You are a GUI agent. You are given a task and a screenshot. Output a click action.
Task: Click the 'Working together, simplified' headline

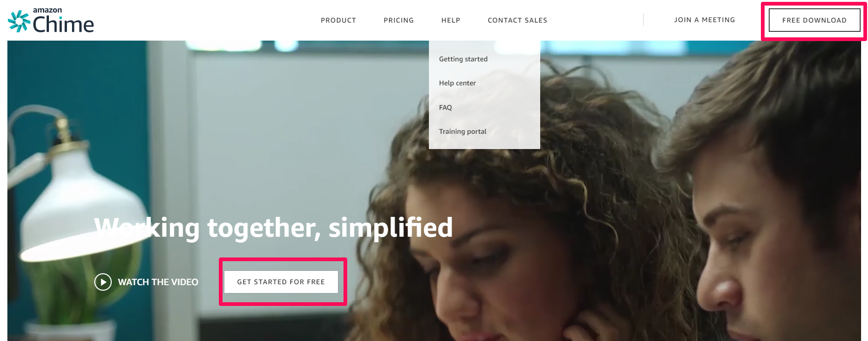(273, 227)
